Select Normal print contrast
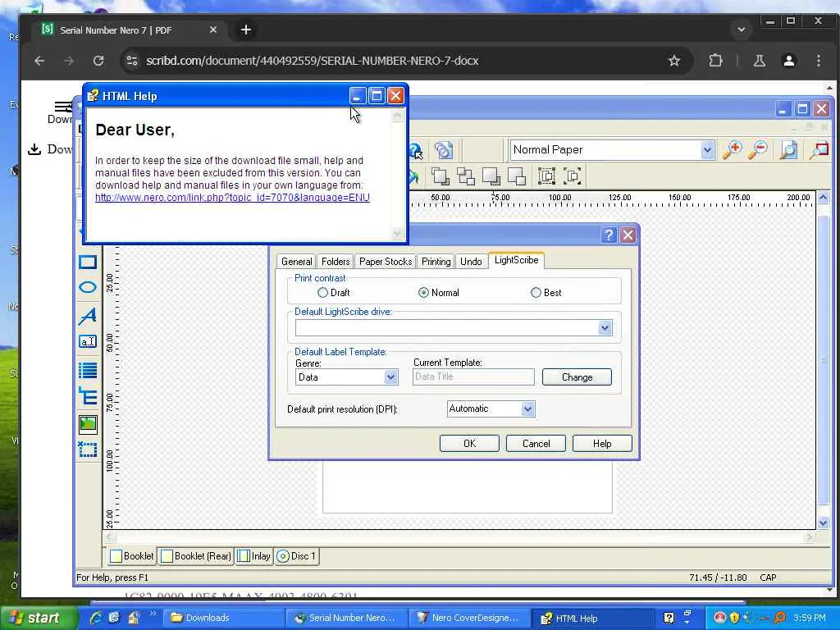This screenshot has width=840, height=630. click(423, 293)
